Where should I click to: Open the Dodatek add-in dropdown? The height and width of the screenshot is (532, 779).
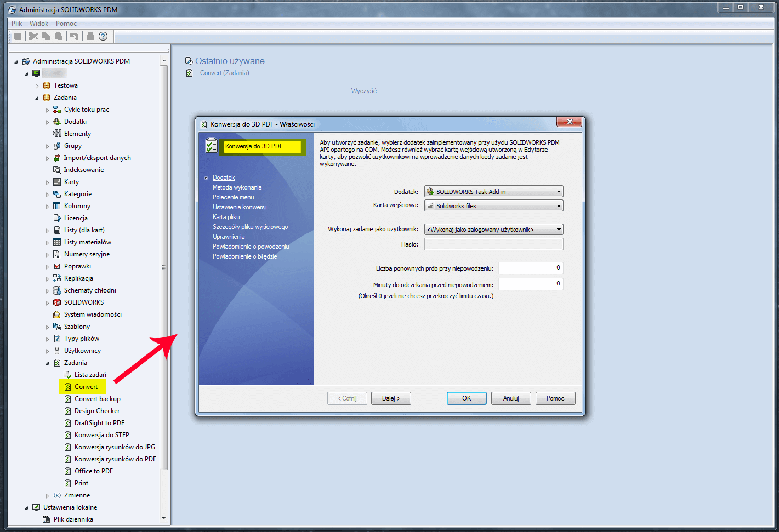pyautogui.click(x=493, y=192)
